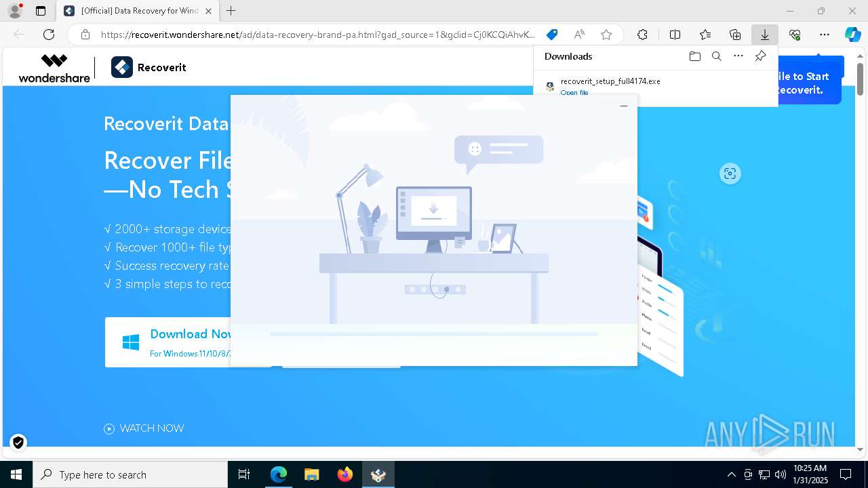
Task: Close the Data Recovery browser tab
Action: click(208, 11)
